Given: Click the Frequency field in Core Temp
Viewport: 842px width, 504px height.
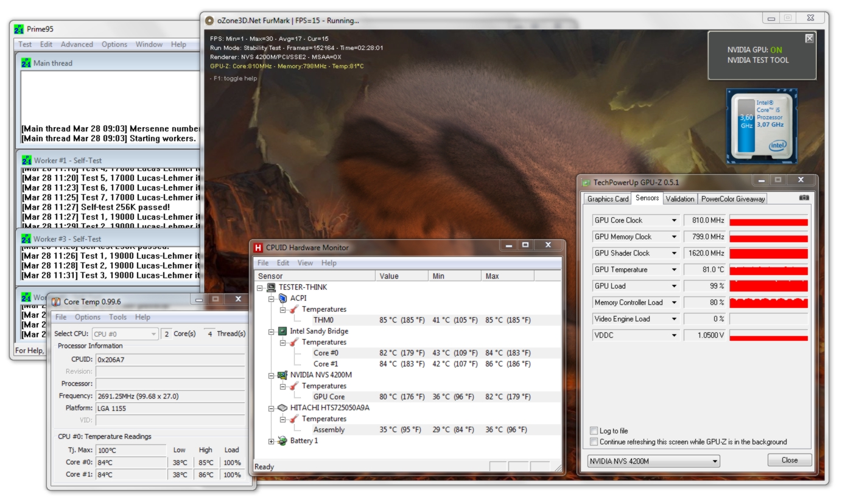Looking at the screenshot, I should pyautogui.click(x=170, y=396).
